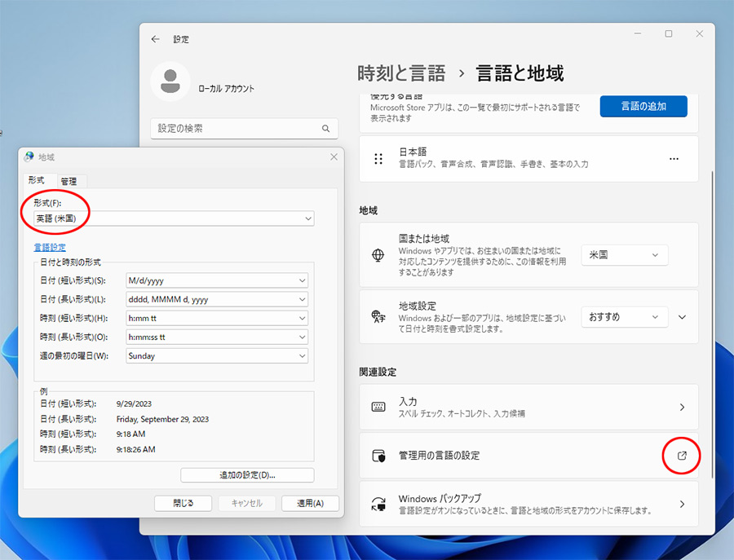Click the drag handle beside 日本語
Image resolution: width=734 pixels, height=560 pixels.
tap(378, 159)
